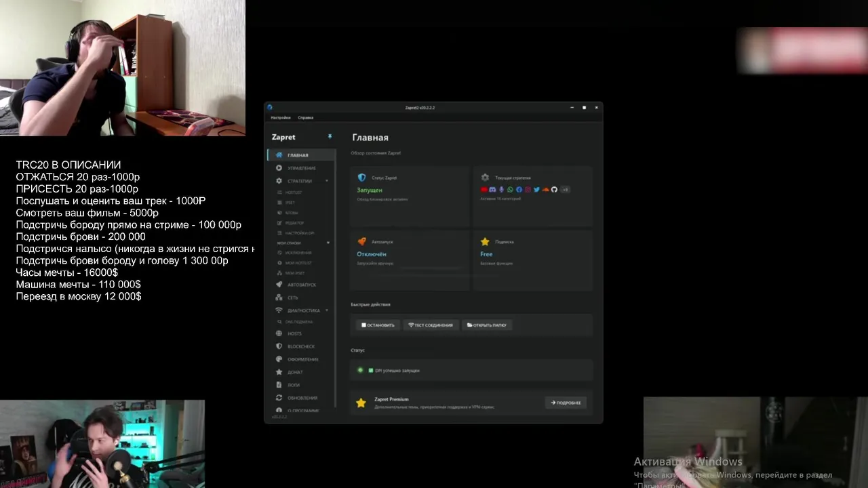
Task: Collapse the Мои списки section arrow
Action: (x=328, y=243)
